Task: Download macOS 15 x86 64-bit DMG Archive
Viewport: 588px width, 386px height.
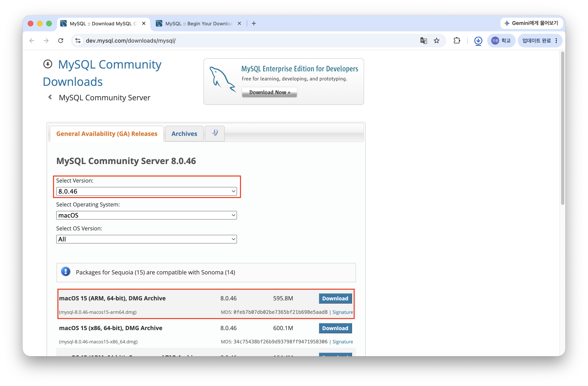Action: pyautogui.click(x=335, y=328)
